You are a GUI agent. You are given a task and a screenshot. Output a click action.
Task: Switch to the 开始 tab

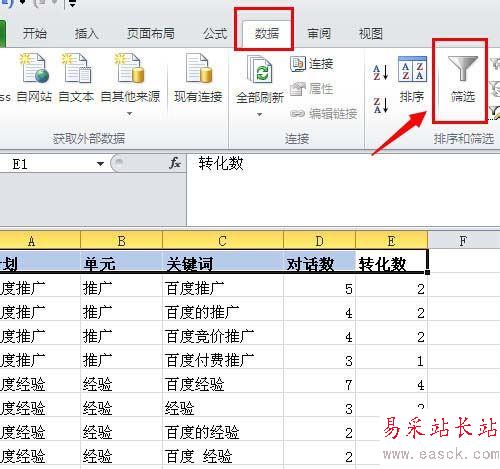click(x=35, y=34)
